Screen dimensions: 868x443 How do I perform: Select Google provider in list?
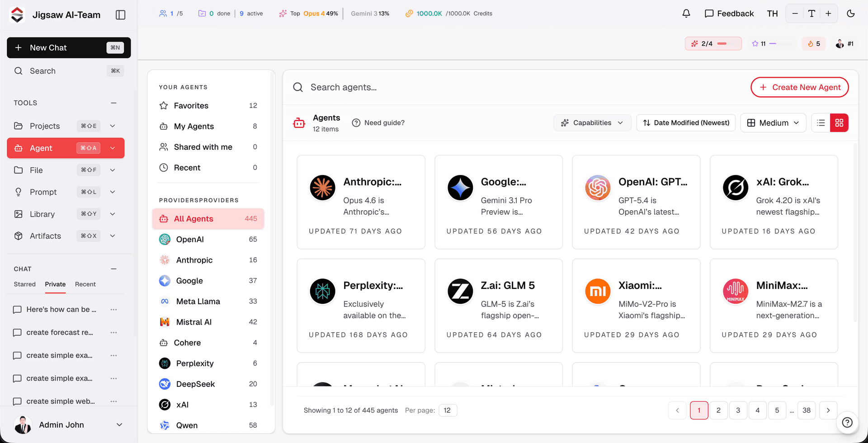pos(208,281)
